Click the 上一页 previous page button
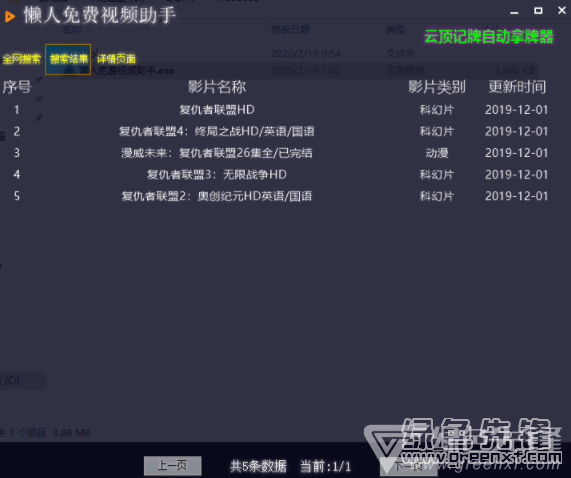Screen dimensions: 571x478 (173, 466)
